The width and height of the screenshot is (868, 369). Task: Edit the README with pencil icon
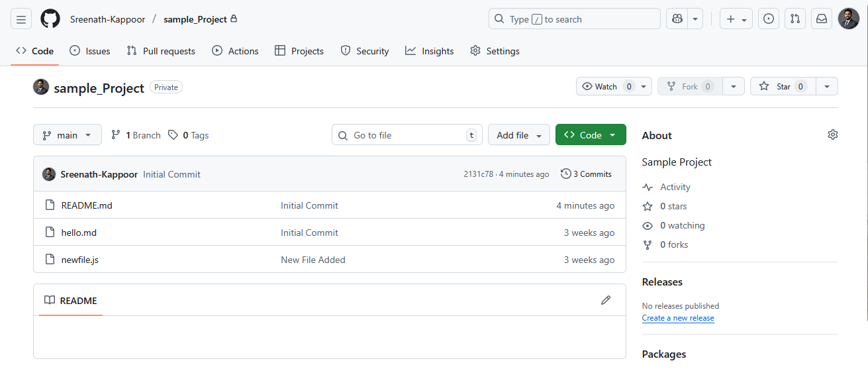coord(605,300)
